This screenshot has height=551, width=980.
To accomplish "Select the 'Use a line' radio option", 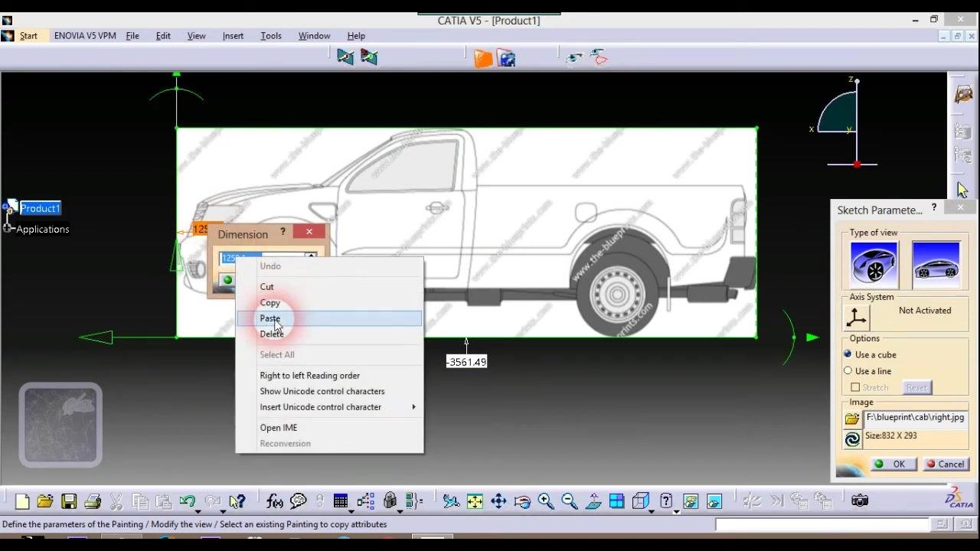I will tap(848, 370).
